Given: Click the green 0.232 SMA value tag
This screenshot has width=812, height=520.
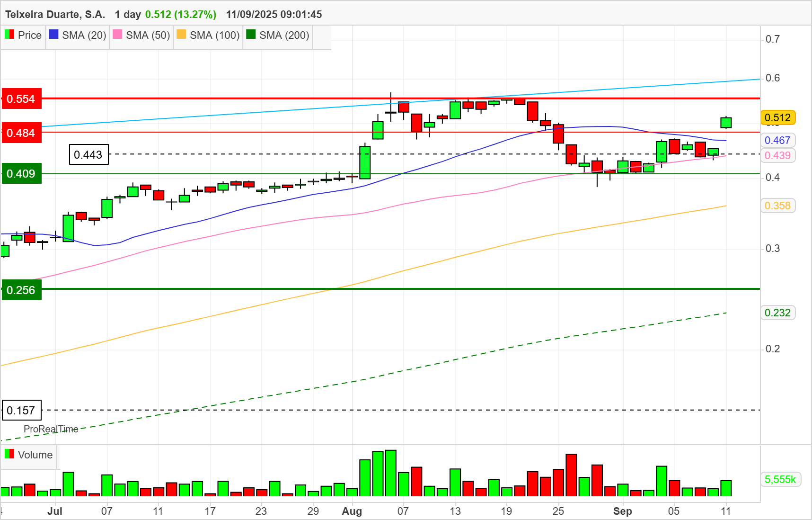Looking at the screenshot, I should click(778, 313).
